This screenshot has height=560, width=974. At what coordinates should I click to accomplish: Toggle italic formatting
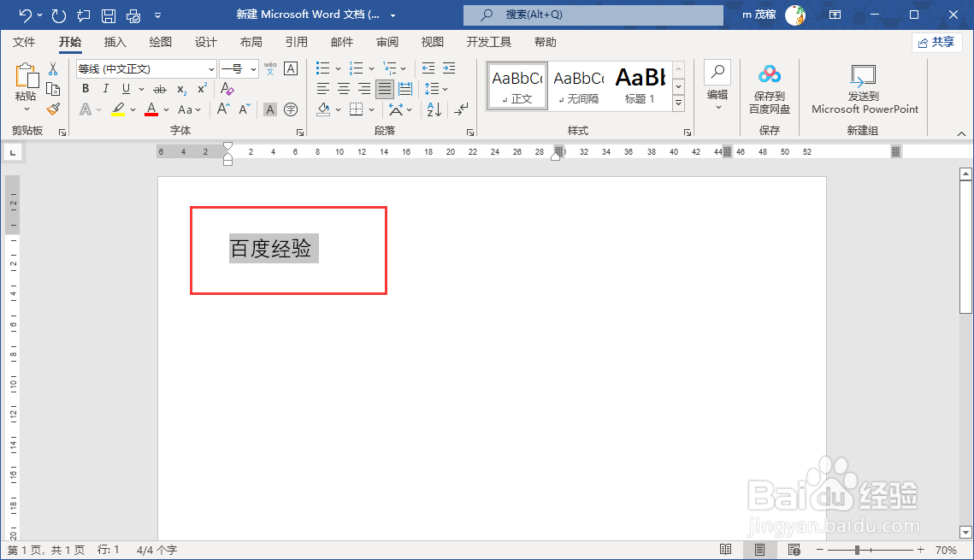pyautogui.click(x=105, y=89)
